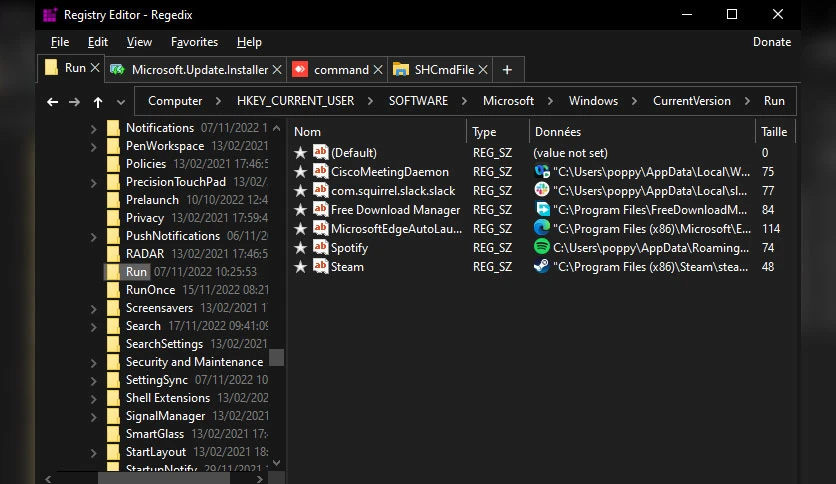Click the star icon beside MicrosoftEdgeAutoLau...
This screenshot has height=484, width=836.
300,229
